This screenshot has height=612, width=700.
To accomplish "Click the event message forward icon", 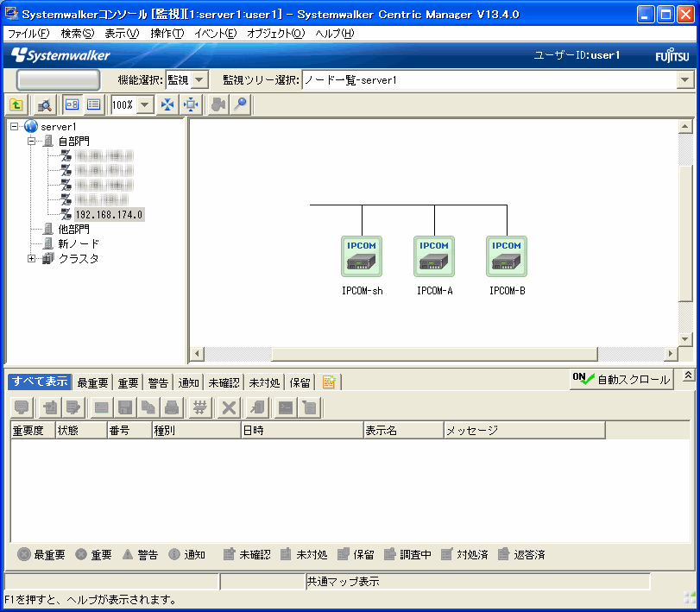I will point(73,407).
